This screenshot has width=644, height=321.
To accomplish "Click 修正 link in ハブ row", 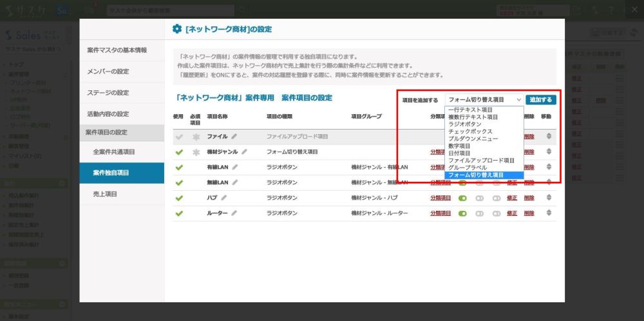I will click(512, 198).
